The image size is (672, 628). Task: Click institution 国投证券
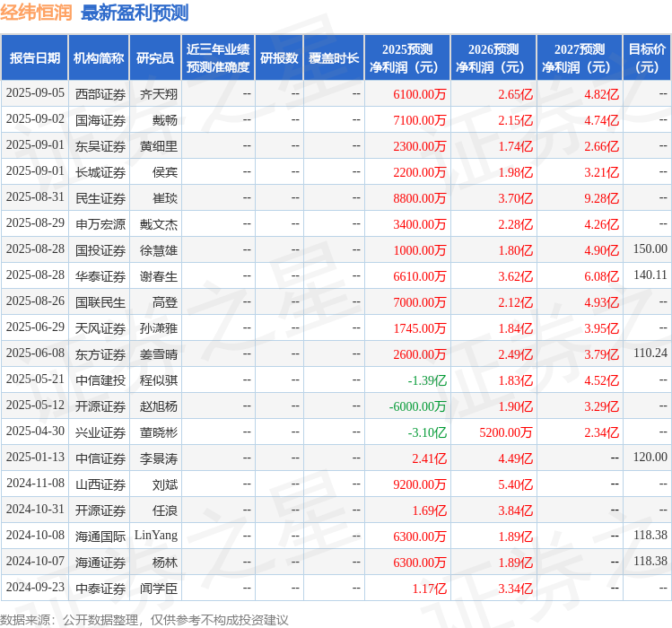[100, 250]
